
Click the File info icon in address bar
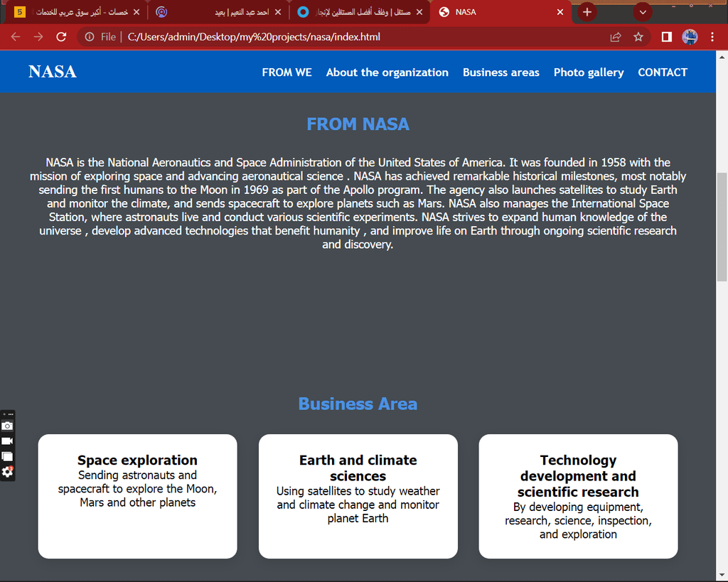tap(89, 37)
